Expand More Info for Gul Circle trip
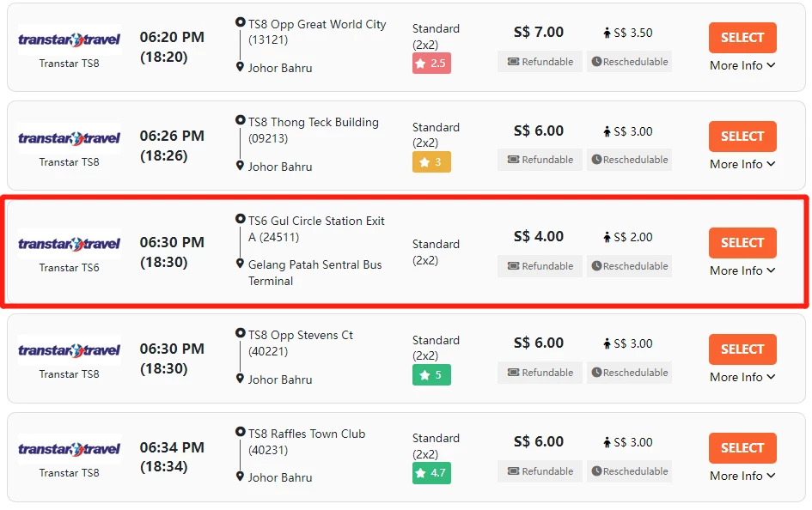The height and width of the screenshot is (510, 812). (742, 270)
